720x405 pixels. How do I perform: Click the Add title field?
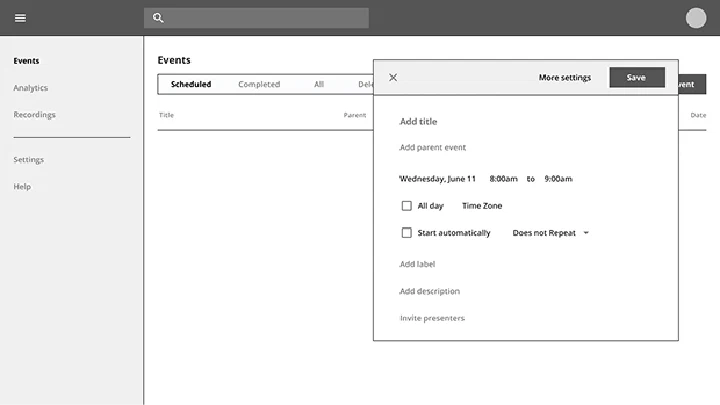[418, 121]
